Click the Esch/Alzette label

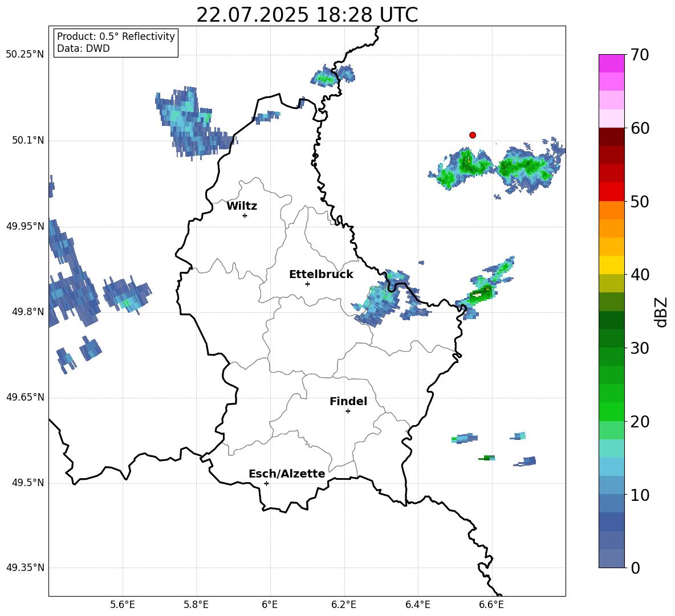click(287, 474)
